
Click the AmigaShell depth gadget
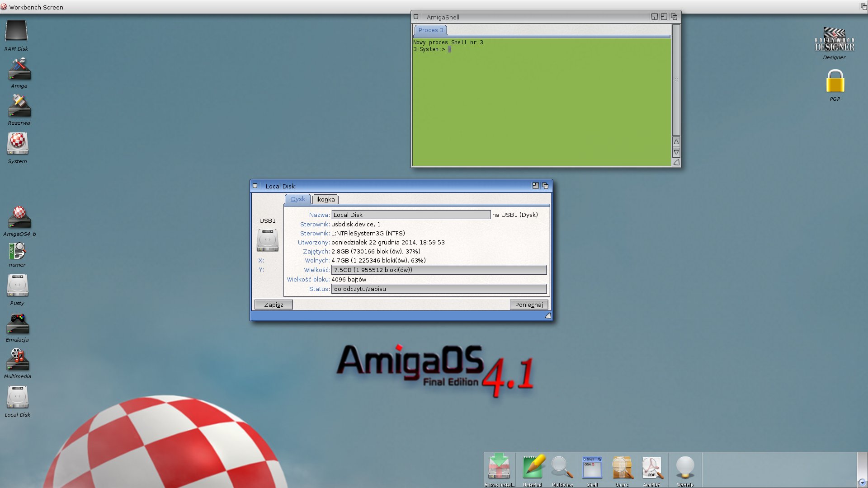(x=674, y=17)
